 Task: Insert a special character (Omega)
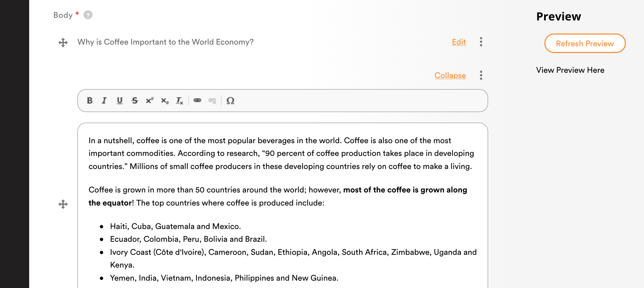click(x=230, y=101)
